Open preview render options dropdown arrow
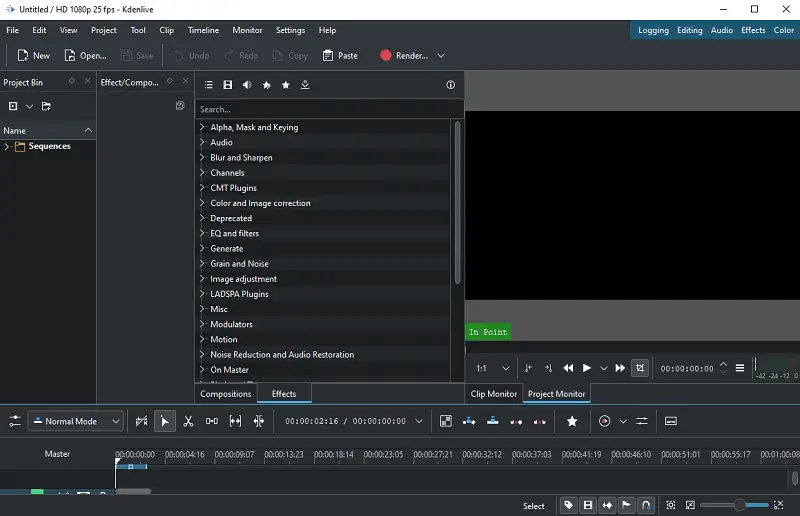800x516 pixels. [x=623, y=421]
